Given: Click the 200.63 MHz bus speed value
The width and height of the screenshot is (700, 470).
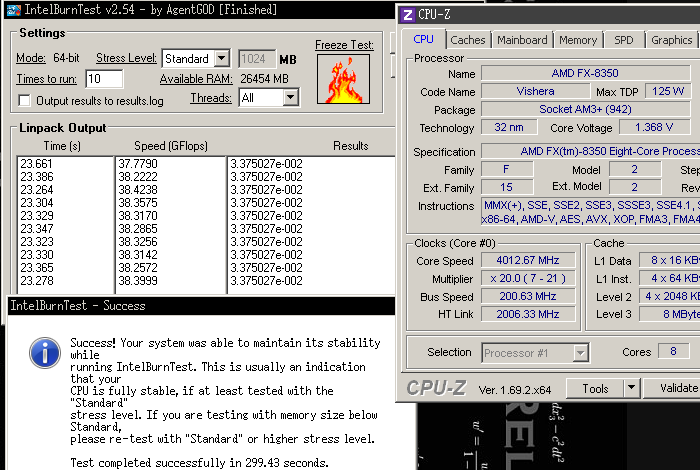Looking at the screenshot, I should [528, 296].
